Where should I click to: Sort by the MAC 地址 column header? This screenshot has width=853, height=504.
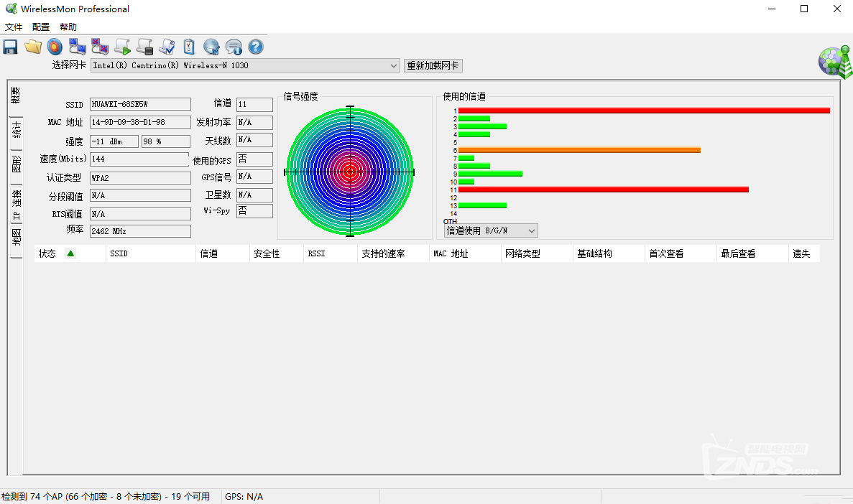[x=465, y=253]
